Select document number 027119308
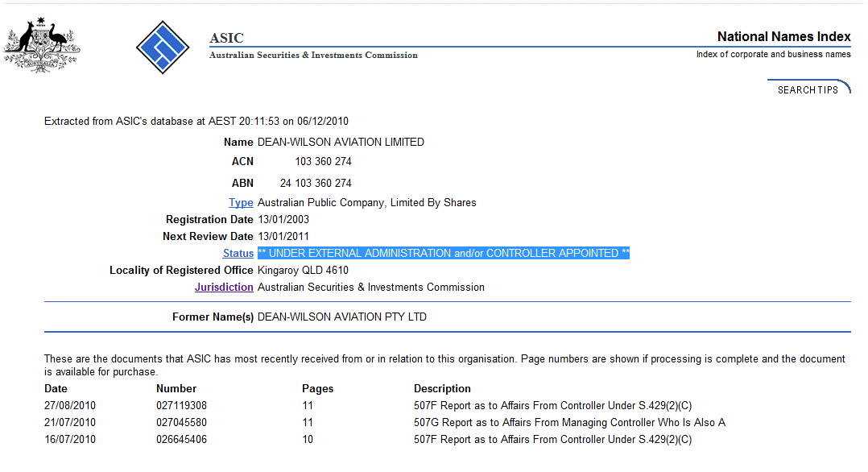 (x=182, y=405)
